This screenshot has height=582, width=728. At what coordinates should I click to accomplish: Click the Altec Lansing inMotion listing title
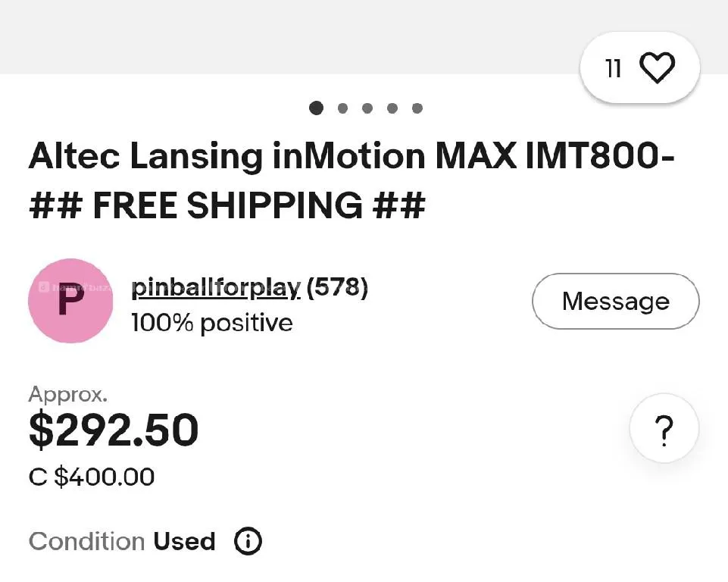352,180
